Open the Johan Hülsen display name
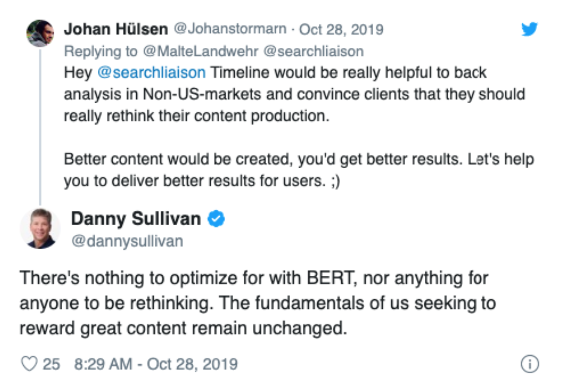The image size is (561, 392). (x=116, y=29)
